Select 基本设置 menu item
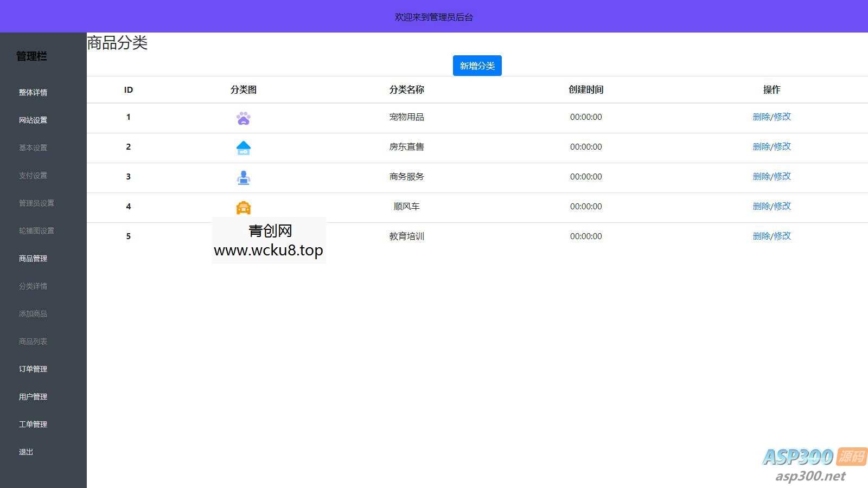The width and height of the screenshot is (868, 488). coord(33,147)
